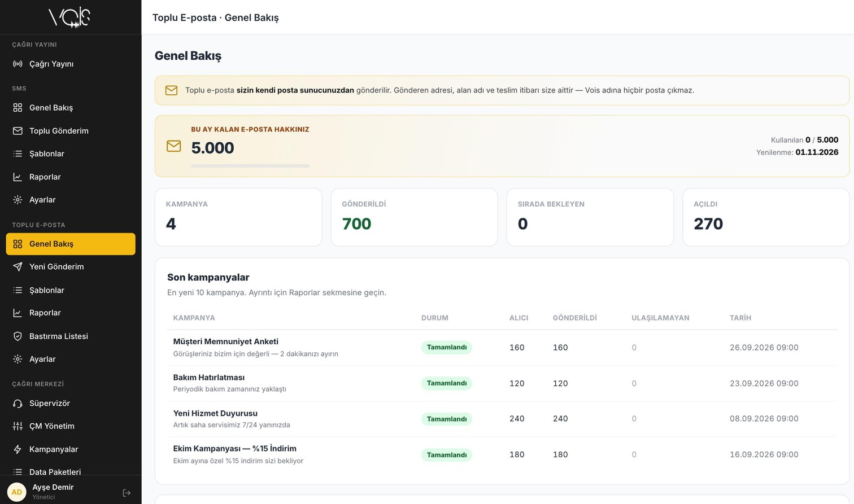Click the sliders icon for ÇM Yönetim
854x504 pixels.
pos(18,426)
